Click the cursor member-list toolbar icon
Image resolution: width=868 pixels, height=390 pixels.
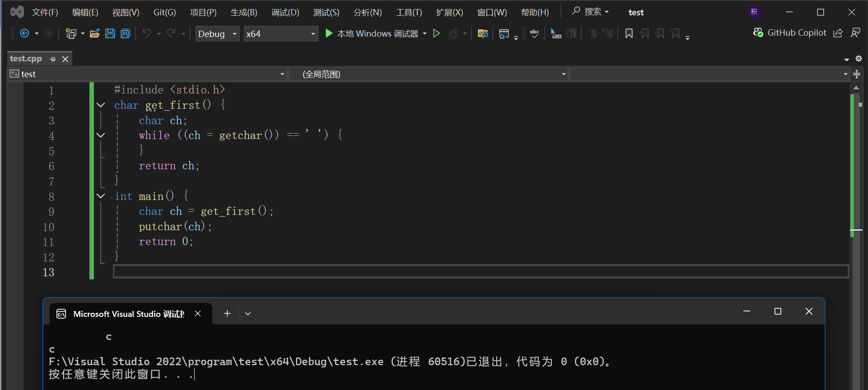coord(556,33)
